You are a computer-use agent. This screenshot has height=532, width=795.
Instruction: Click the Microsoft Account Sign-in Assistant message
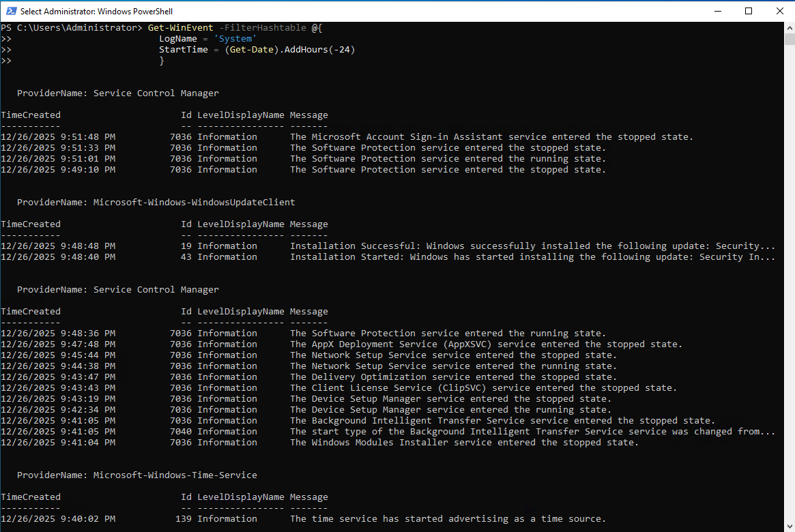coord(491,137)
